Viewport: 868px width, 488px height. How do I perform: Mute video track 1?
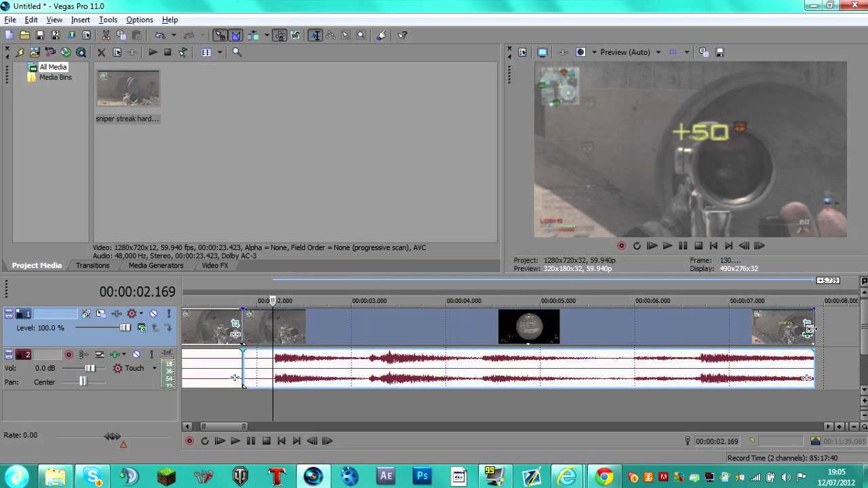coord(153,314)
